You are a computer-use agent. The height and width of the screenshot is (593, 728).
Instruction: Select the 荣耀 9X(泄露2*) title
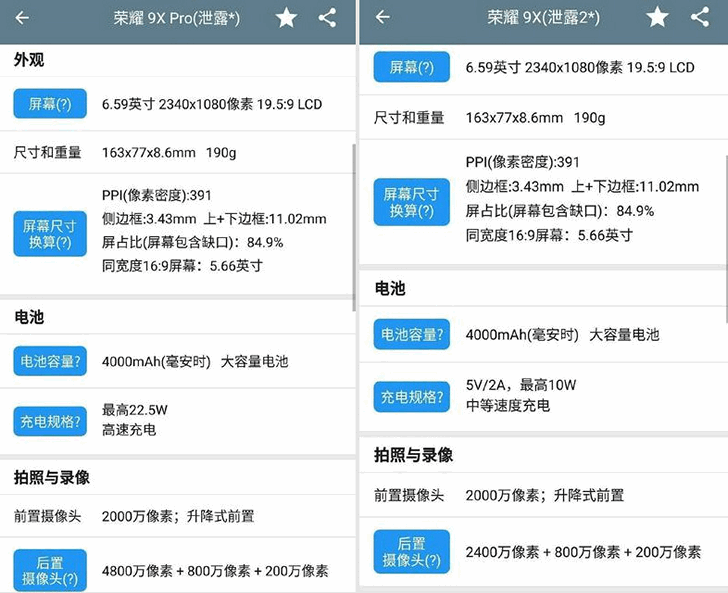click(x=543, y=18)
